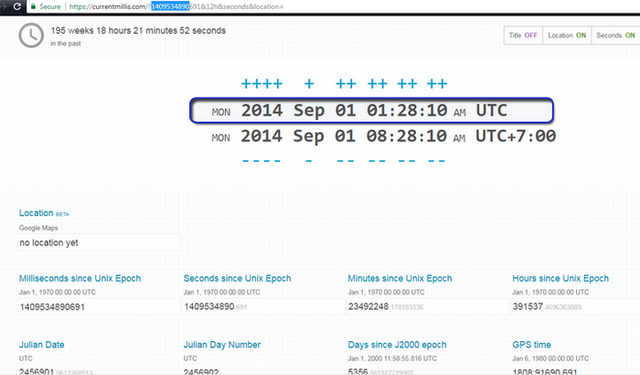The image size is (640, 375).
Task: Click 'Jan 1, 2000 11:58:55.816 UTC' text
Action: pos(392,359)
